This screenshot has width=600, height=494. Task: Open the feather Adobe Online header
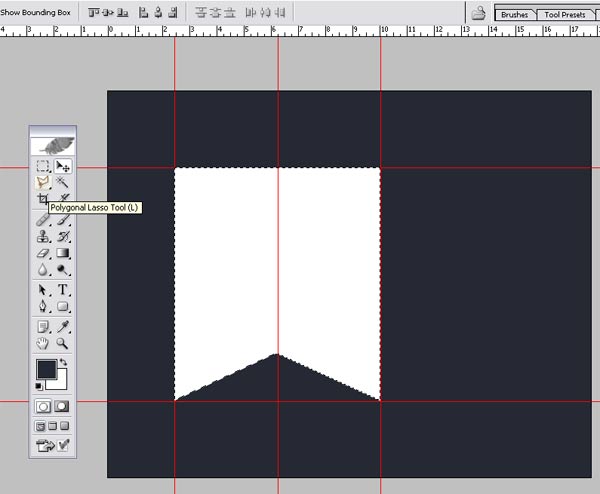point(52,146)
